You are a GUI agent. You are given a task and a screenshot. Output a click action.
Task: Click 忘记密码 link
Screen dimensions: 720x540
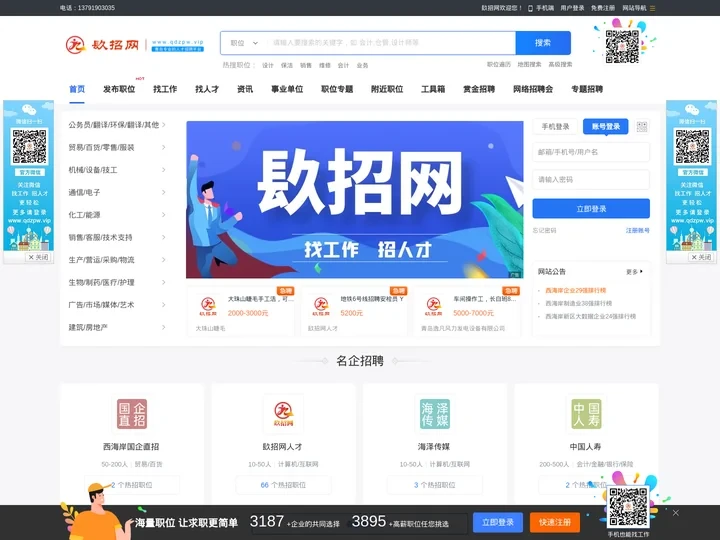coord(544,231)
